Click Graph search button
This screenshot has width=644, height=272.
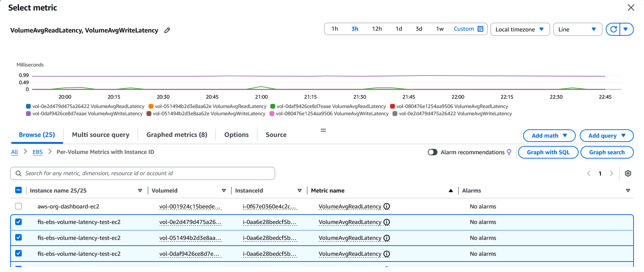click(x=607, y=152)
